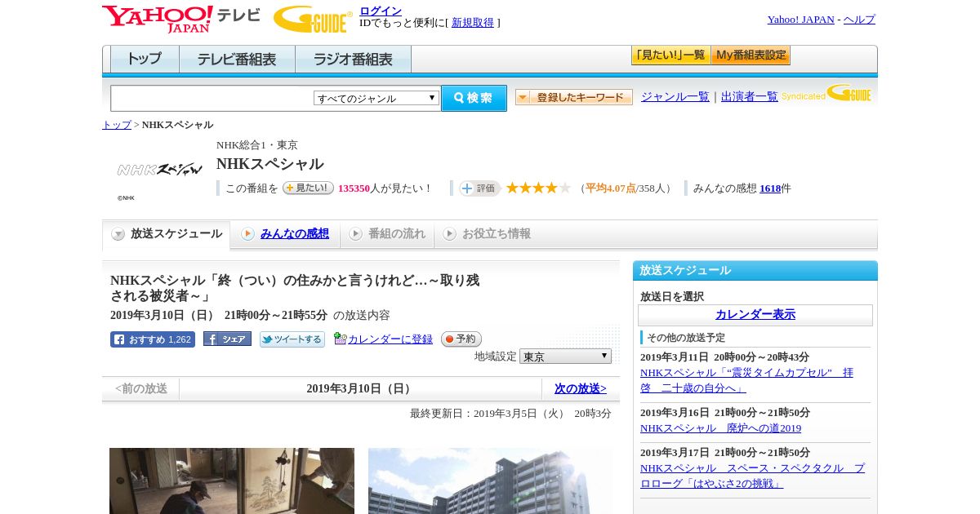Click the 最終更新日 timestamp text
980x514 pixels.
[510, 414]
